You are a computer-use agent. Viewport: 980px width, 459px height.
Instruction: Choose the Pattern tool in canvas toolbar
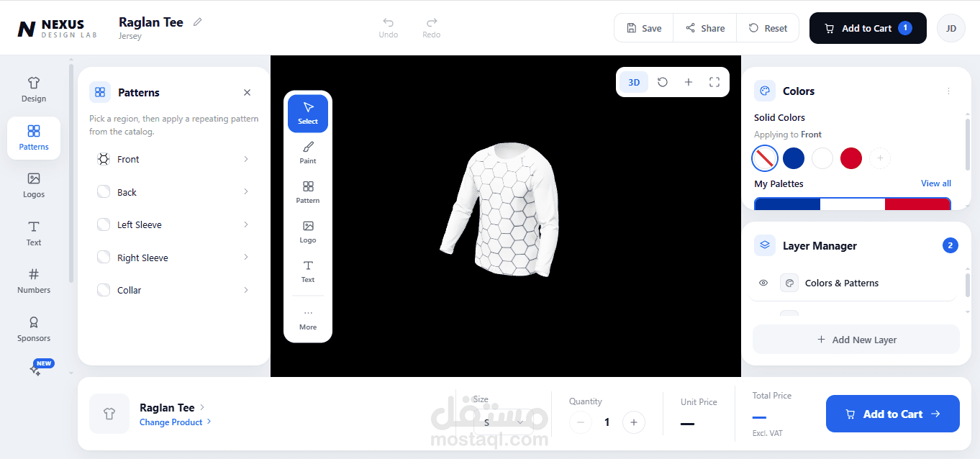click(x=308, y=192)
